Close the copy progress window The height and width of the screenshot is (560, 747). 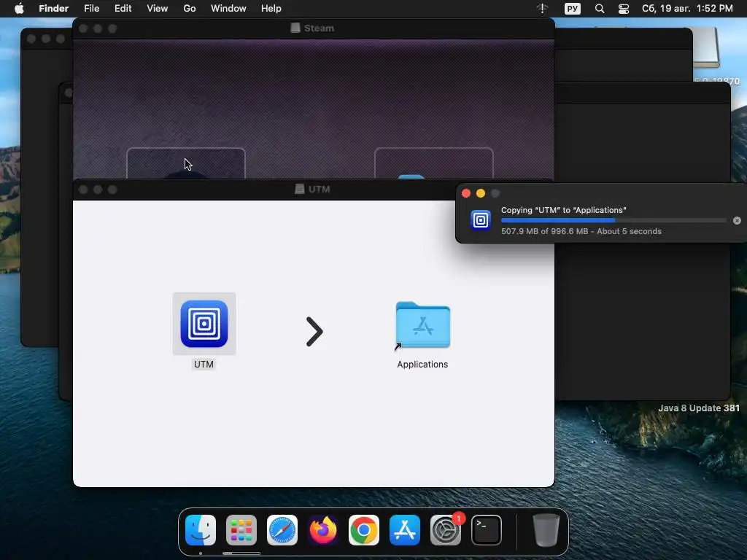[466, 193]
